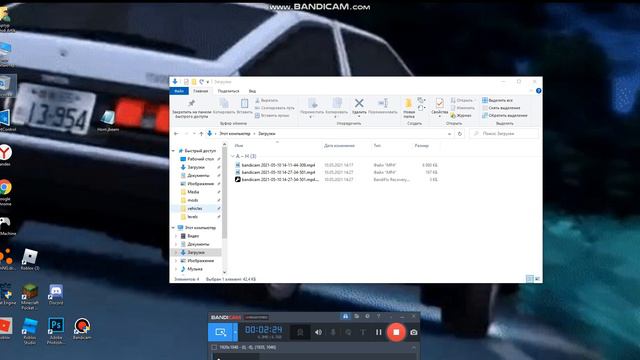The width and height of the screenshot is (640, 360).
Task: Open Bandicam help question mark icon
Action: tap(378, 316)
